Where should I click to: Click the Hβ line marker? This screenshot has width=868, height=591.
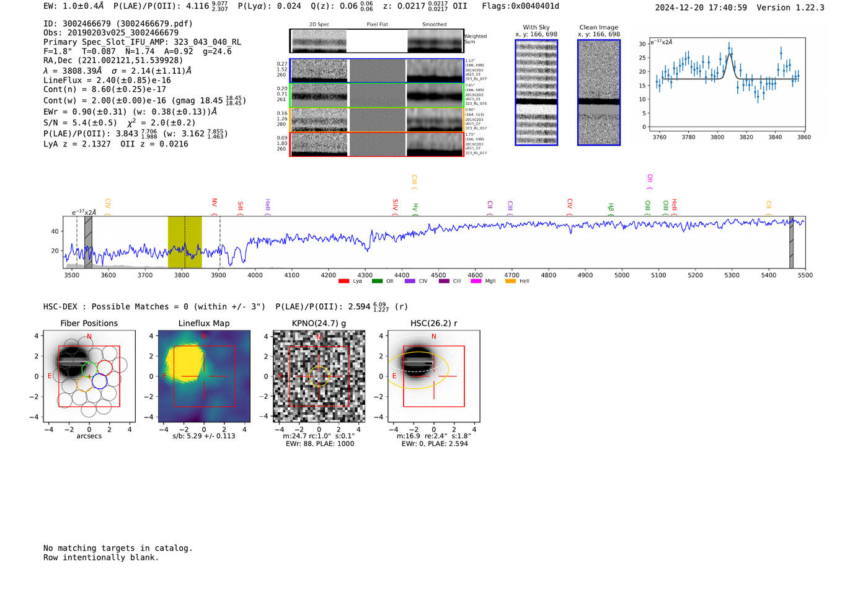pos(611,208)
